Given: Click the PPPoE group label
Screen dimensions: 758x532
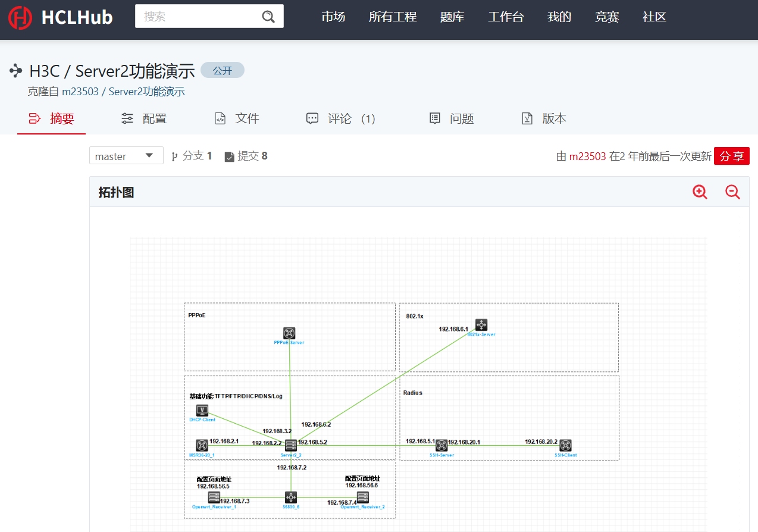Looking at the screenshot, I should point(197,315).
